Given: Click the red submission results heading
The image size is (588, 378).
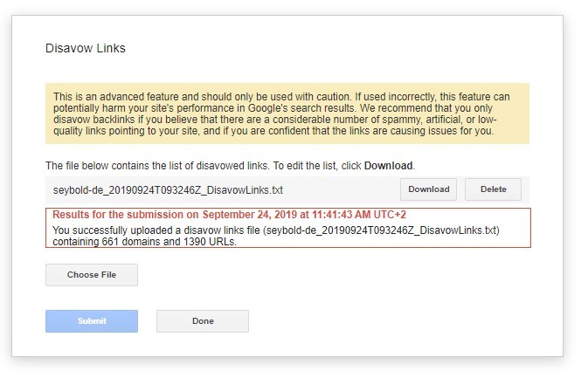Looking at the screenshot, I should [x=229, y=215].
